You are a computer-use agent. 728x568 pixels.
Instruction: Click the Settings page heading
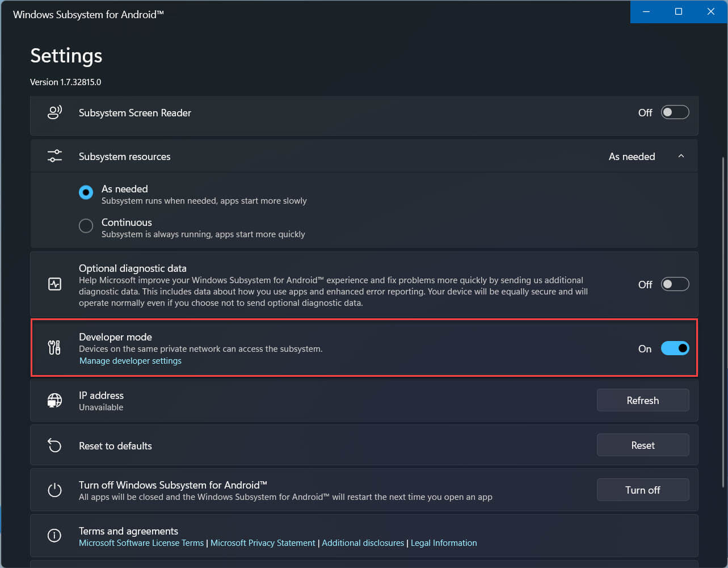[x=66, y=56]
